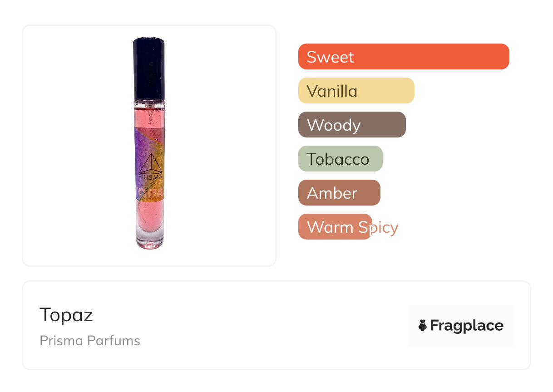Select the yellow Vanilla accord bar
The height and width of the screenshot is (392, 553).
(356, 91)
